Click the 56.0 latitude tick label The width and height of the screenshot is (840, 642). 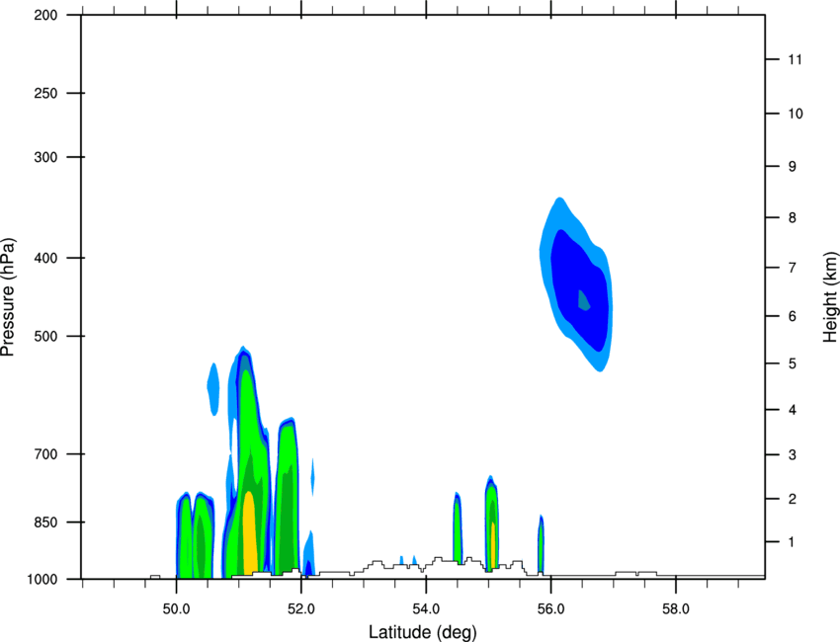[550, 609]
